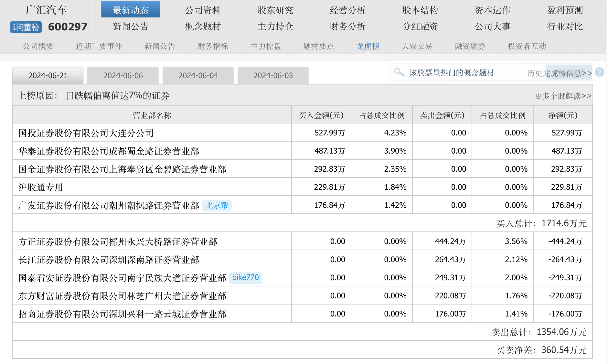Switch to the 2024-06-06 date tab
This screenshot has width=607, height=364.
(123, 76)
